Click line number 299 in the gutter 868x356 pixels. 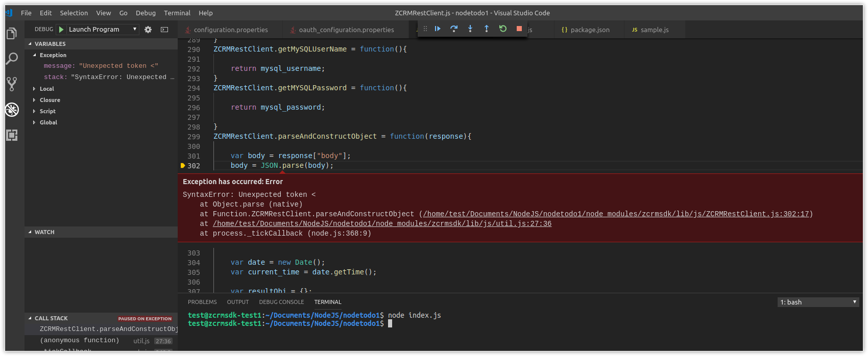click(194, 136)
